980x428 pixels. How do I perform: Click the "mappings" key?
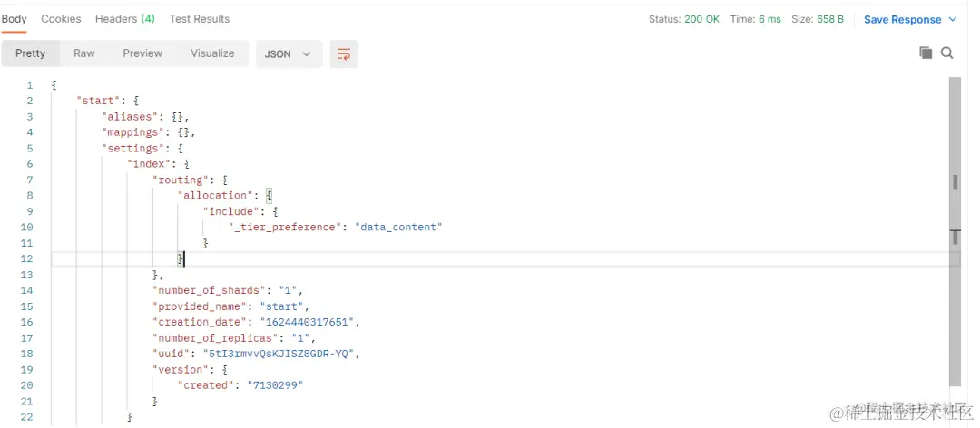coord(133,132)
